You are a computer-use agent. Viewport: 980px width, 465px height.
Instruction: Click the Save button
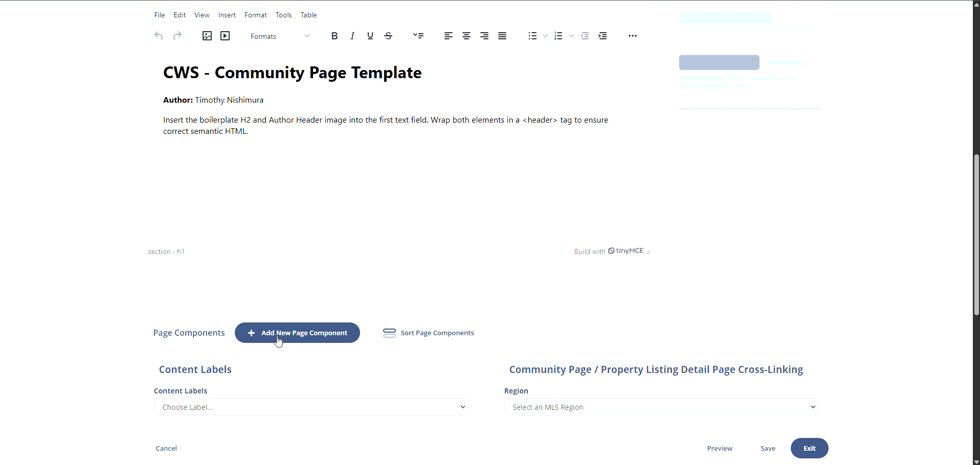(768, 449)
